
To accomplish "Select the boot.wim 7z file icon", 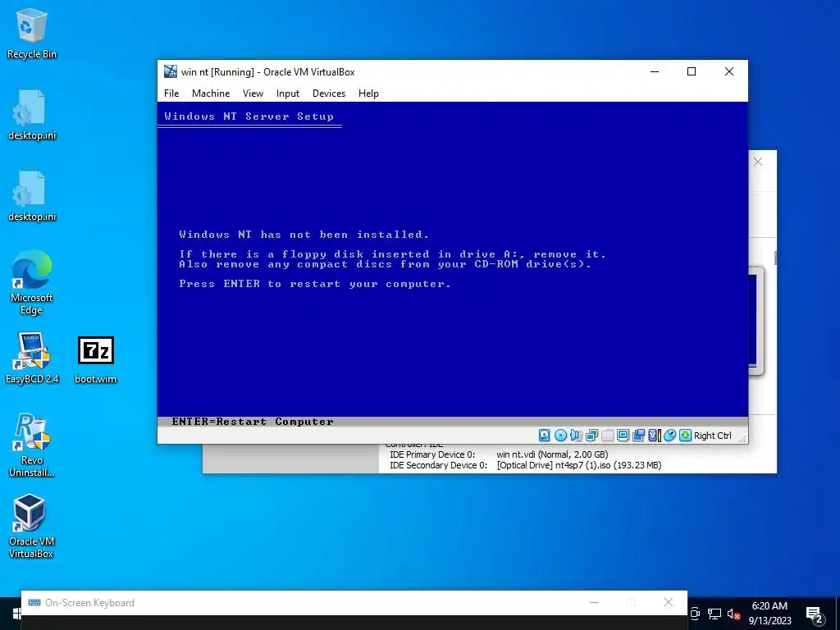I will click(x=95, y=359).
